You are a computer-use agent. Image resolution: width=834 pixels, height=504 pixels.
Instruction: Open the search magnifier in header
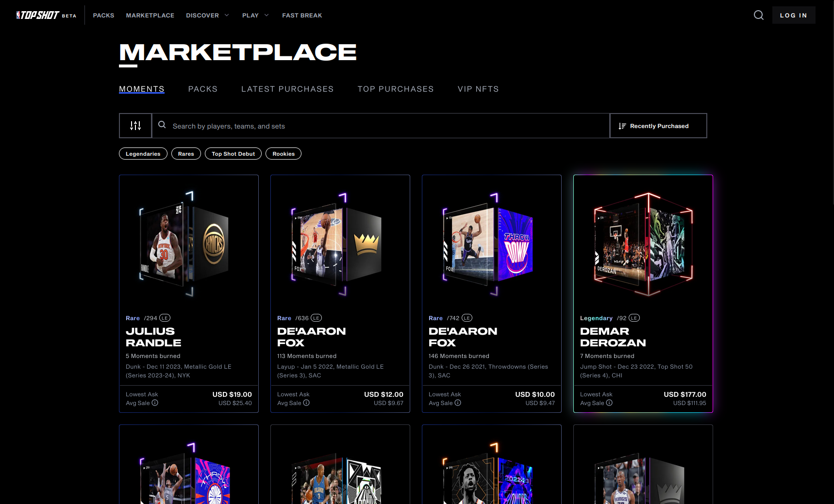tap(758, 15)
